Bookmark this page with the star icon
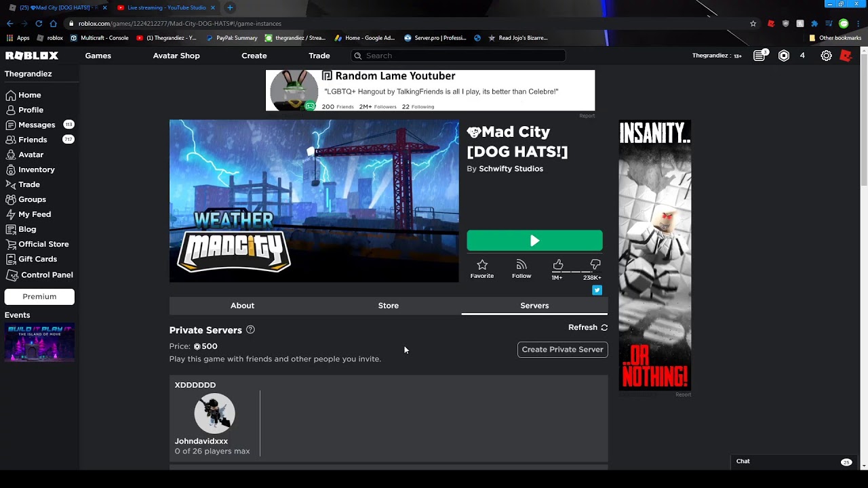868x488 pixels. click(753, 23)
